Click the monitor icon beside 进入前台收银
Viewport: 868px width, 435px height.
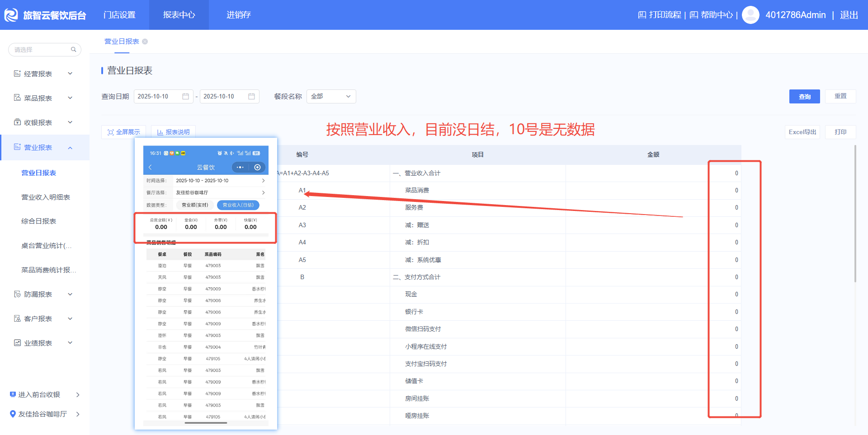pyautogui.click(x=13, y=395)
